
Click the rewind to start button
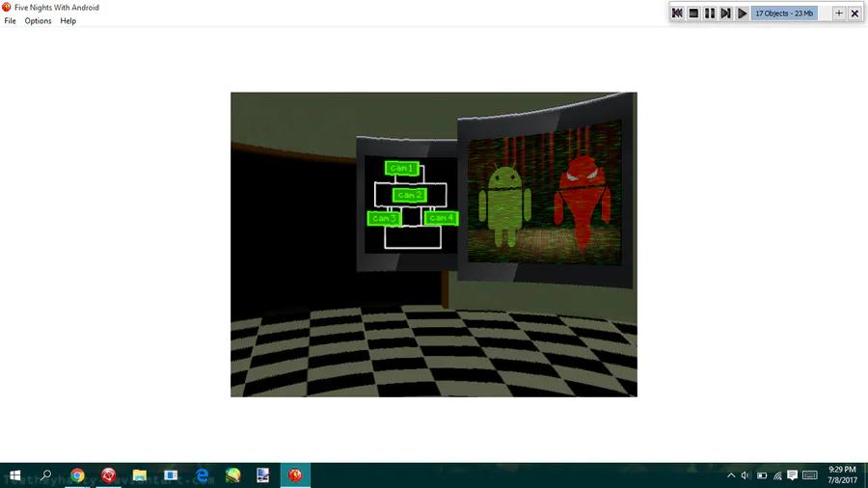(677, 14)
